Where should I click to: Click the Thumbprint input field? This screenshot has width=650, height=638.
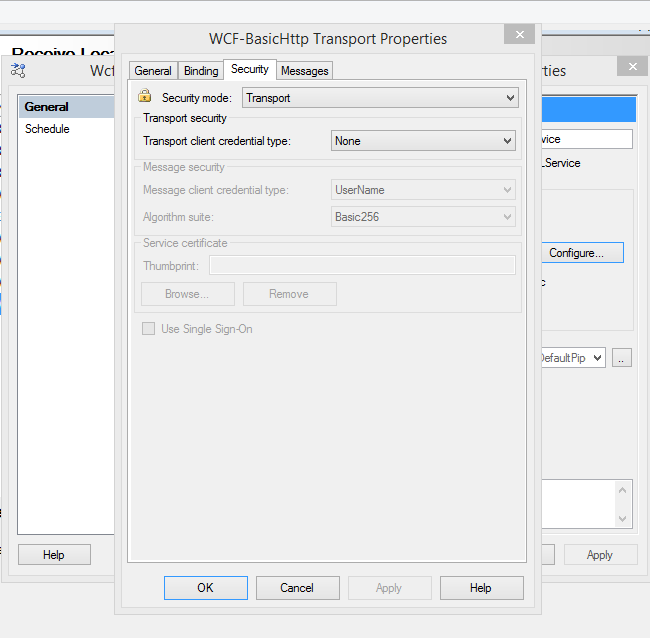coord(362,265)
